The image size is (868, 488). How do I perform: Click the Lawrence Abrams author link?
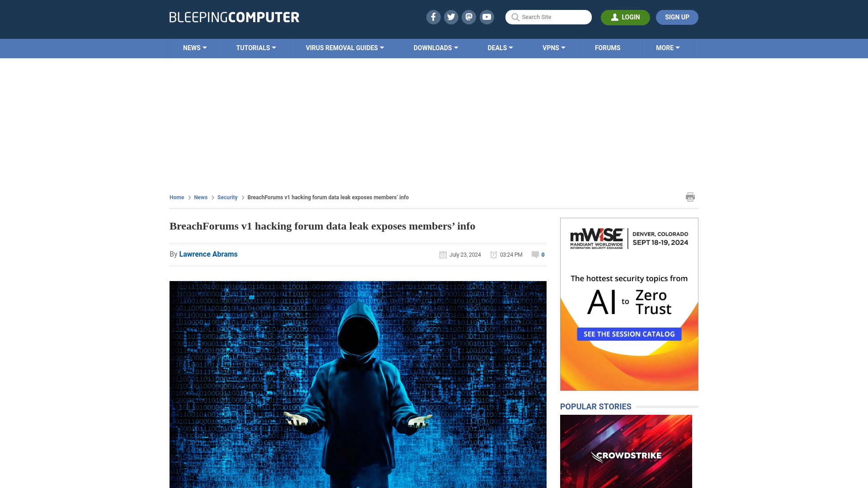click(x=208, y=254)
